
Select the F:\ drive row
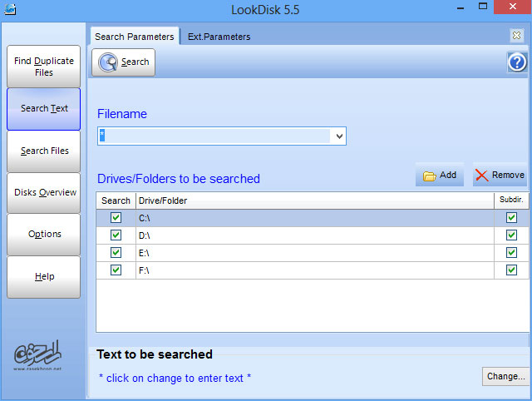tap(313, 270)
